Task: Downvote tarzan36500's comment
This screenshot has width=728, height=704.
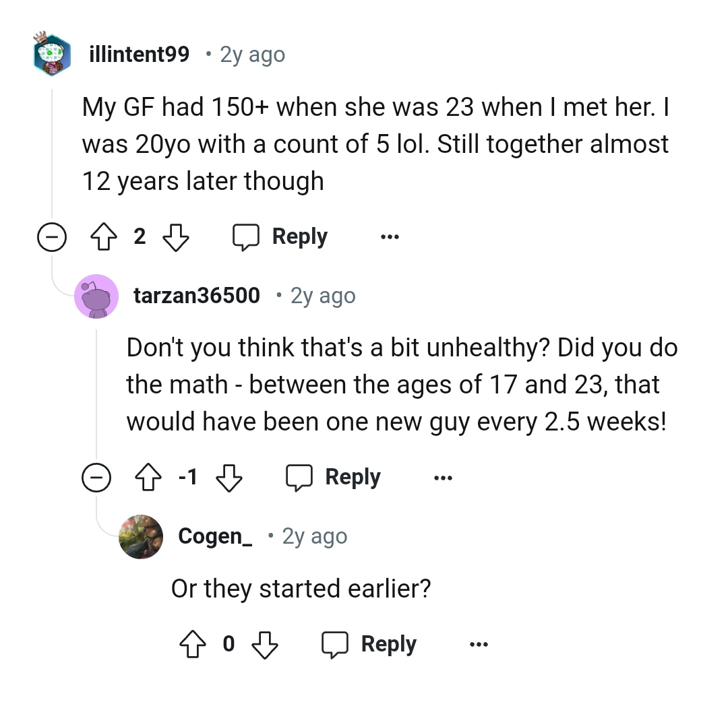Action: (229, 478)
